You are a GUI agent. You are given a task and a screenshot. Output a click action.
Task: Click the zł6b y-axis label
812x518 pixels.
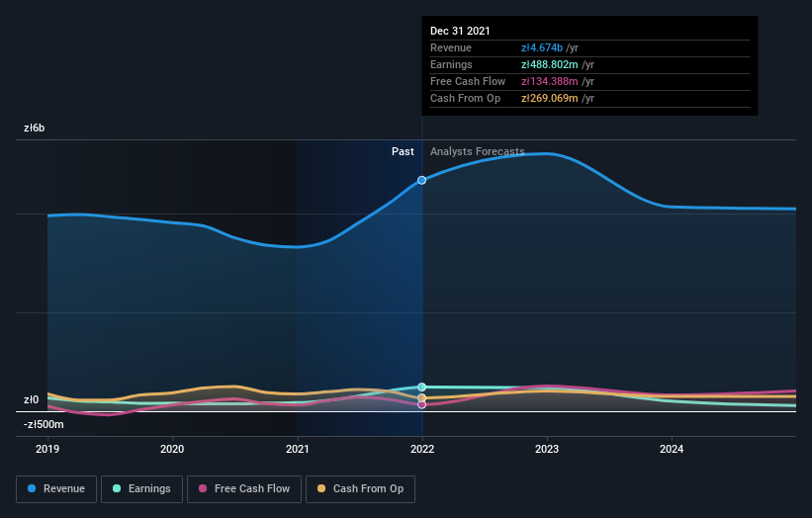tap(35, 128)
